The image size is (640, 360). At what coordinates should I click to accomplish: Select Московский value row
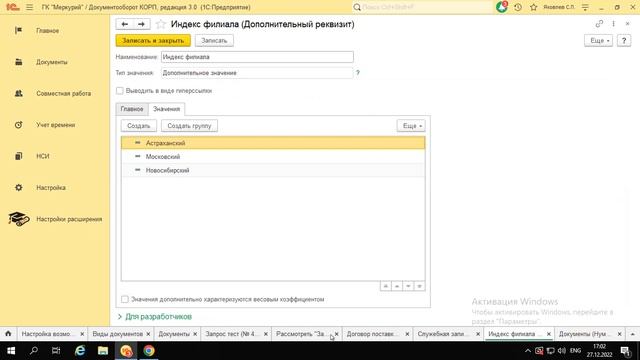pos(273,157)
